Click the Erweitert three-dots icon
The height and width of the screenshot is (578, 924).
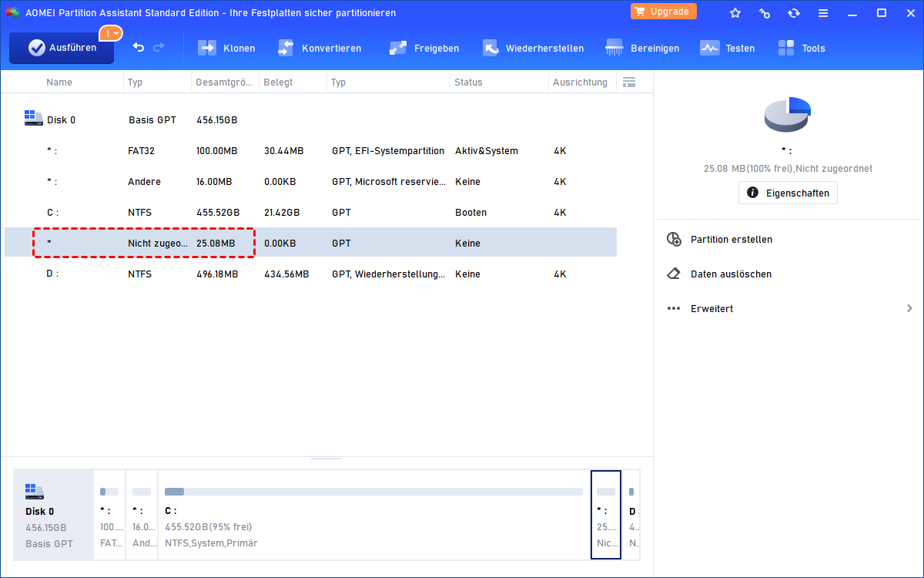pyautogui.click(x=674, y=308)
